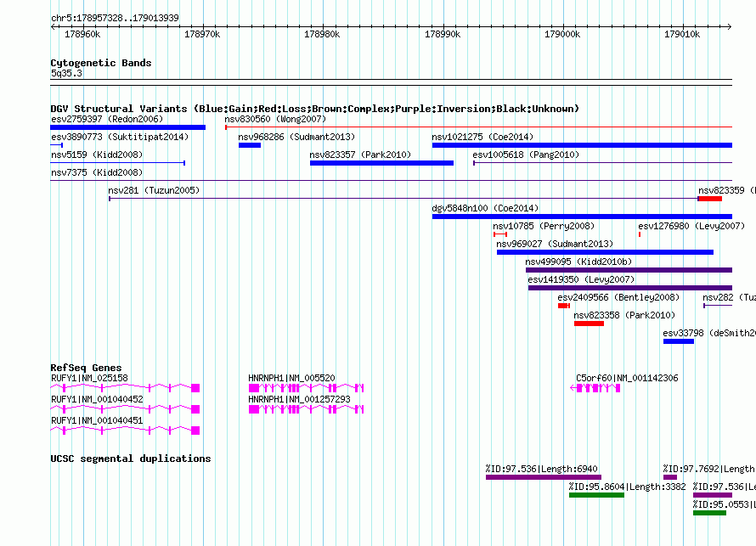756x546 pixels.
Task: Click the nsv969027 (Sudmant2013) blue bar
Action: [x=605, y=252]
